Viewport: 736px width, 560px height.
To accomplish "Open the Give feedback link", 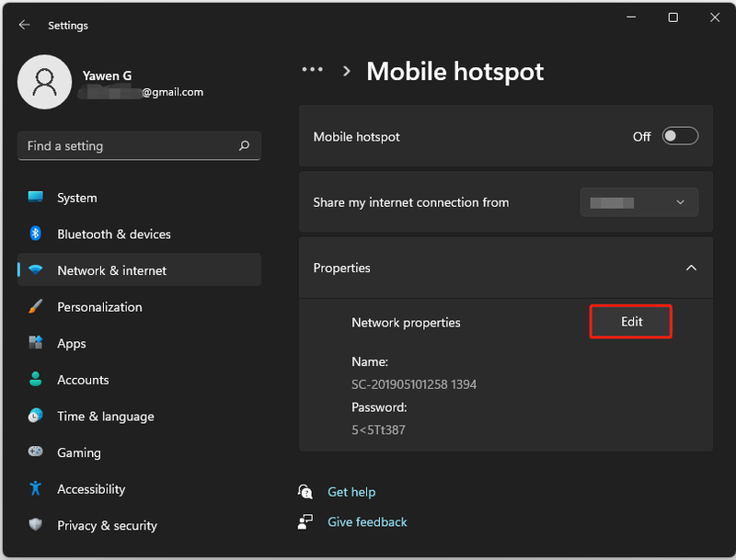I will [367, 522].
